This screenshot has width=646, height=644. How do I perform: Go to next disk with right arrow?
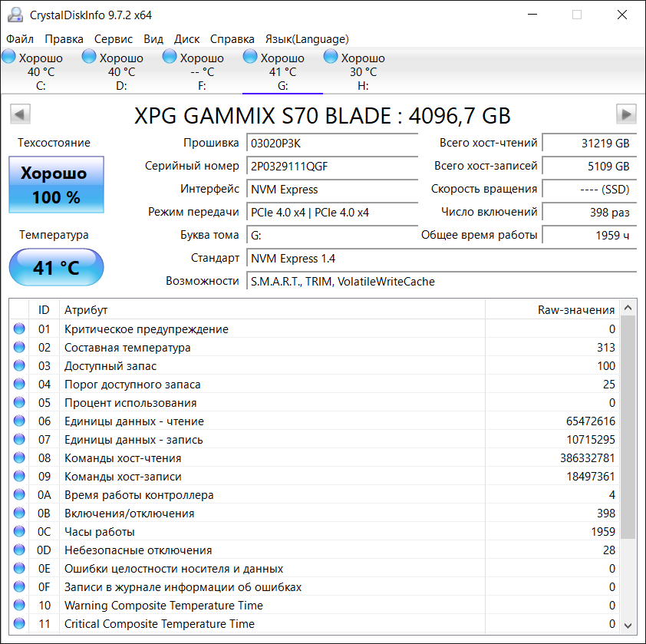point(626,114)
